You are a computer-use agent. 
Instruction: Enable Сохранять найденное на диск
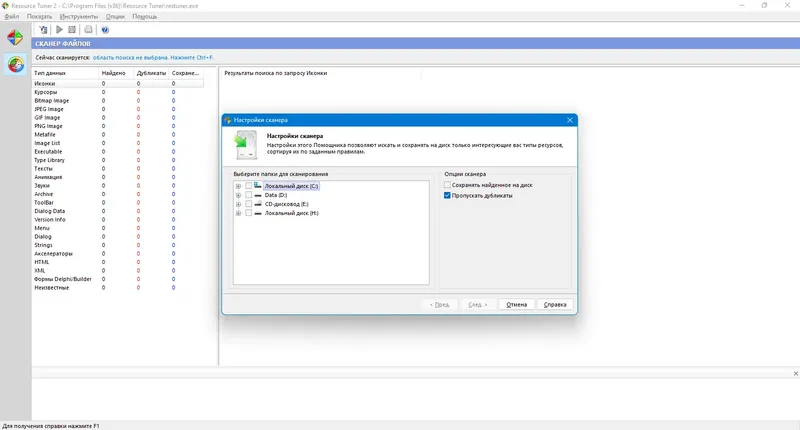click(447, 185)
